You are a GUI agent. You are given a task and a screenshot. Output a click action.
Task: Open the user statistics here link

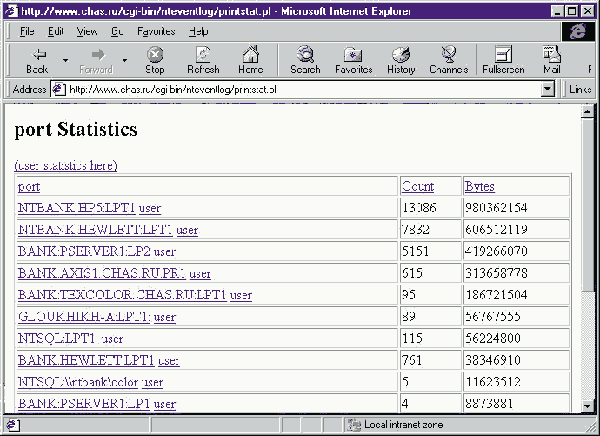pos(66,165)
